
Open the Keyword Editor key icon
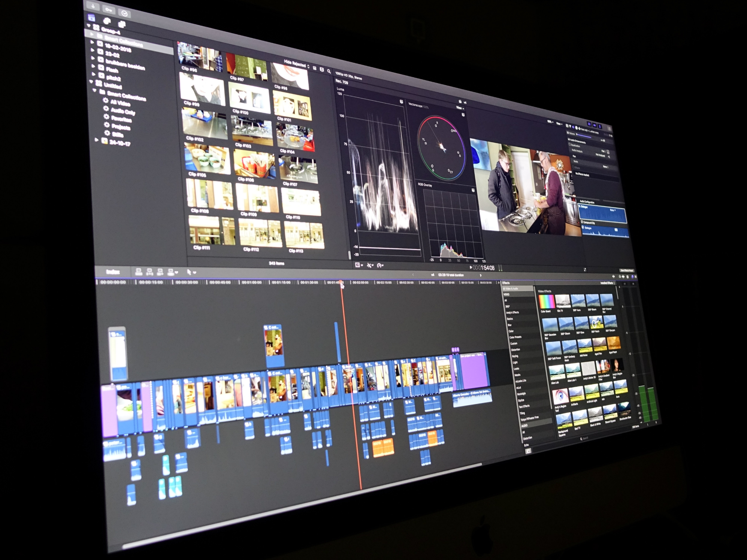click(x=109, y=10)
